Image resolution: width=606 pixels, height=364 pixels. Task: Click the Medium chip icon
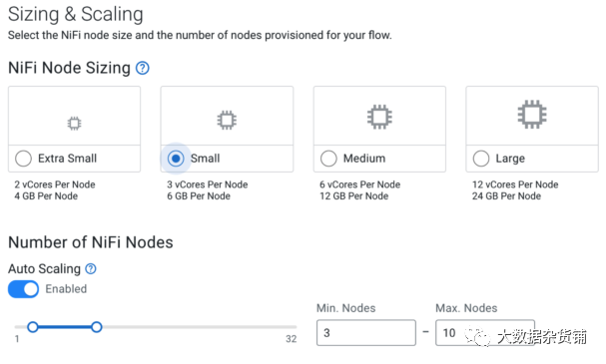coord(379,117)
